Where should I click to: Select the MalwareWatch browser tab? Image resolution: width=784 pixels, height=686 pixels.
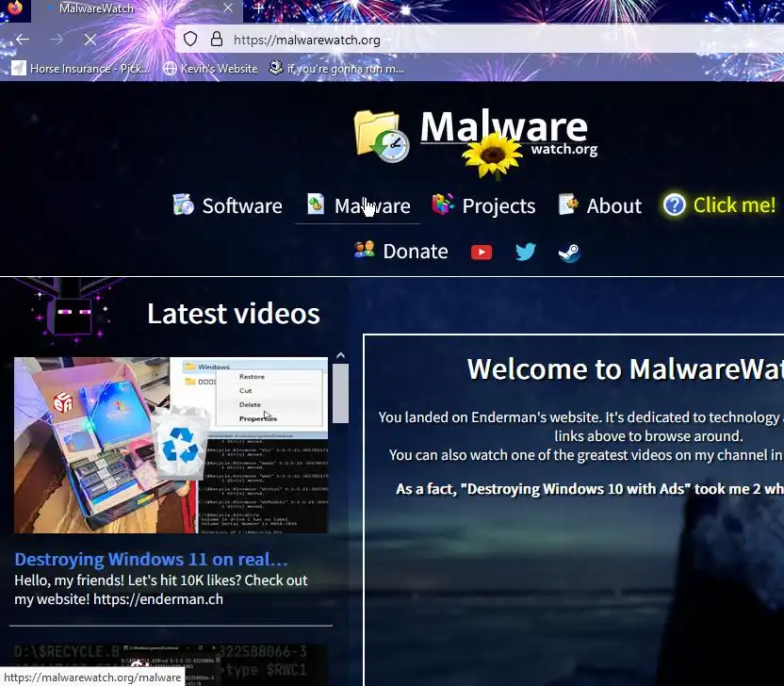point(137,10)
